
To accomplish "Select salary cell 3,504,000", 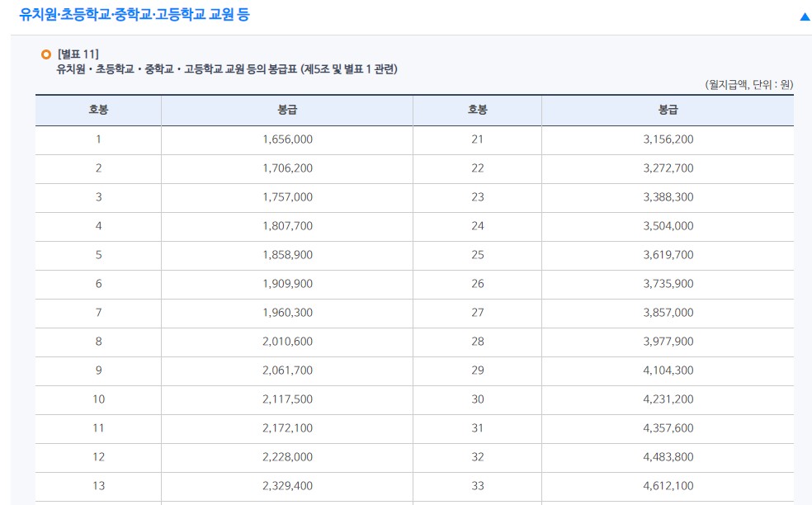I will pyautogui.click(x=668, y=226).
